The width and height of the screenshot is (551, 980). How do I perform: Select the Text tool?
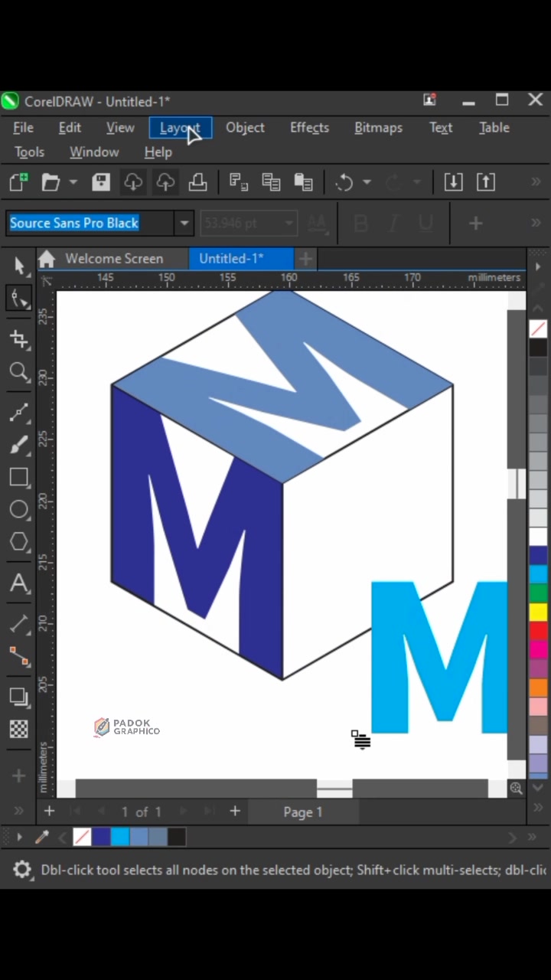click(18, 583)
